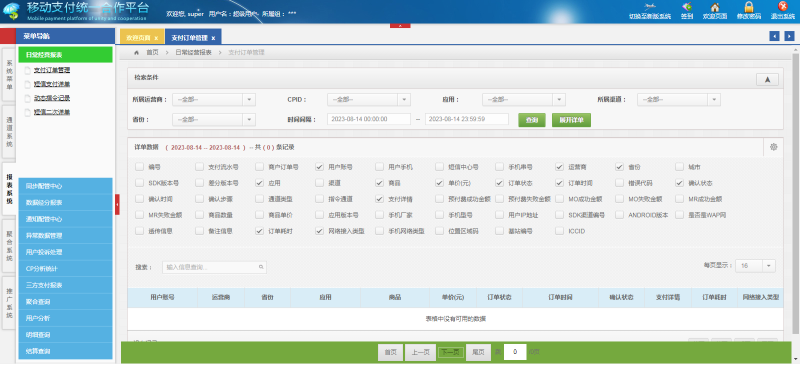Click the 输入信息查询 search input
800x365 pixels.
[214, 267]
